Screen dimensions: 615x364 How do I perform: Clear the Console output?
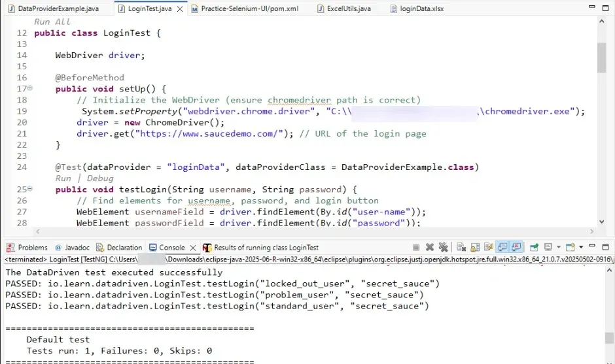[x=461, y=247]
